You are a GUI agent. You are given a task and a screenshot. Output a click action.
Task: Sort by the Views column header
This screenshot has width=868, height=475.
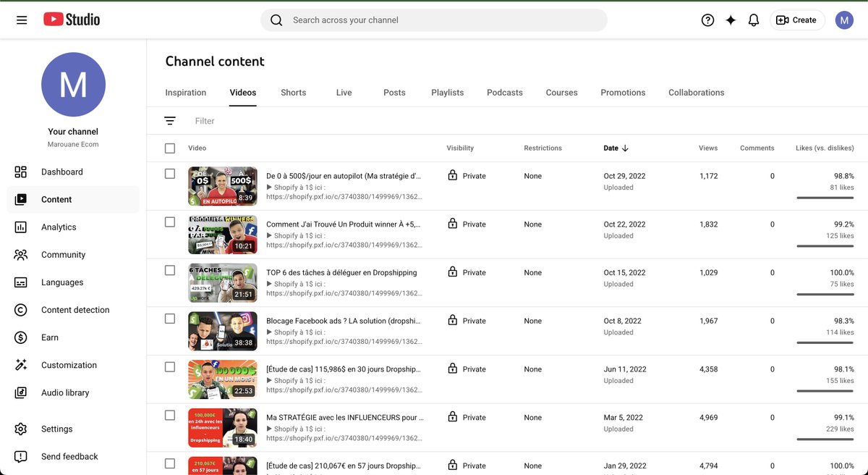(708, 148)
